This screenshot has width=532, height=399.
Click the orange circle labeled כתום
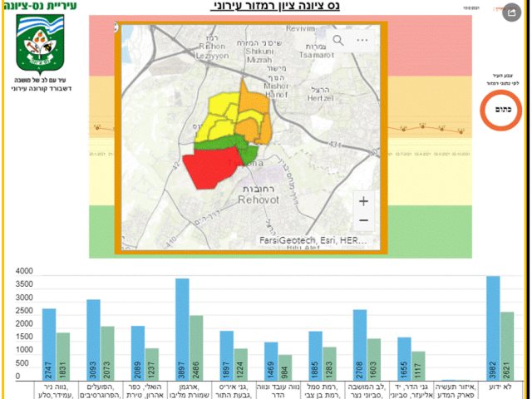click(500, 110)
